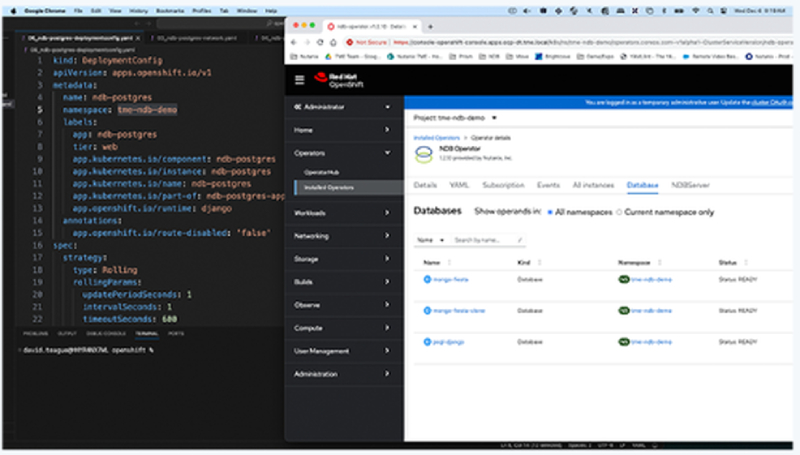Viewport: 800px width, 455px height.
Task: Click the NDB Operator logo icon
Action: 423,154
